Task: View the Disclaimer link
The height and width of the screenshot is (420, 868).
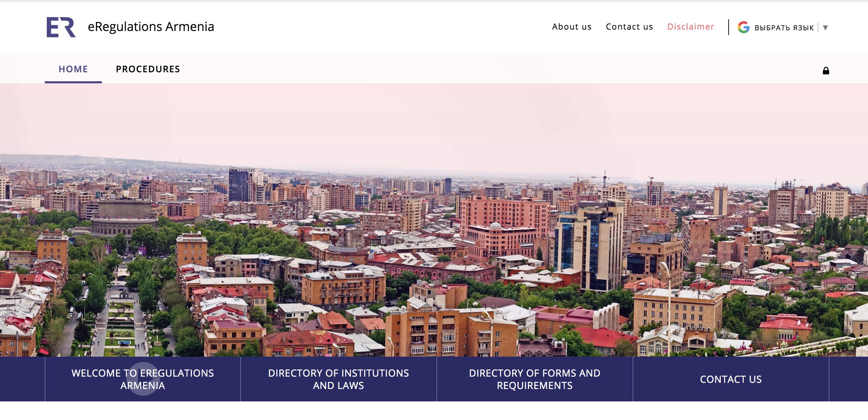Action: tap(690, 27)
